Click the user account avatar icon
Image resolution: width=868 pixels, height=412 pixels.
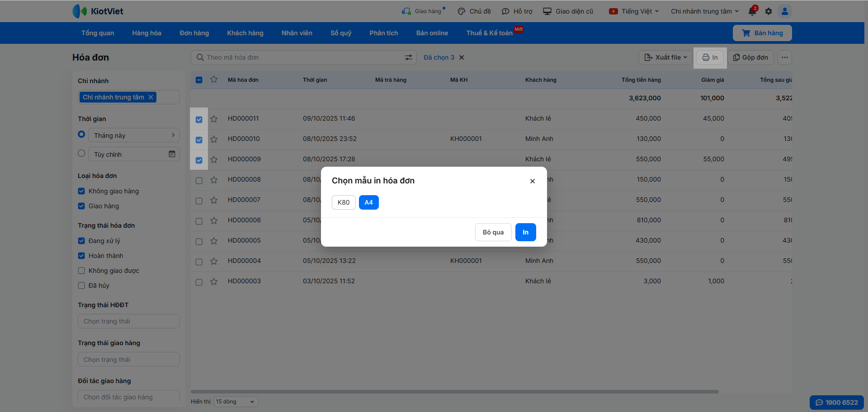[785, 11]
